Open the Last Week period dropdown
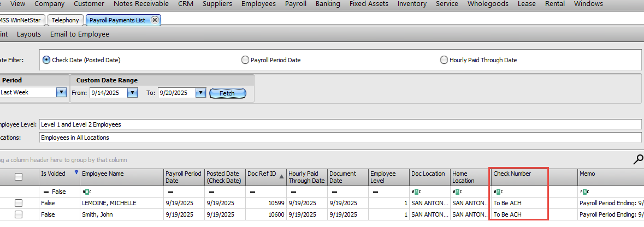The width and height of the screenshot is (644, 227). (61, 93)
